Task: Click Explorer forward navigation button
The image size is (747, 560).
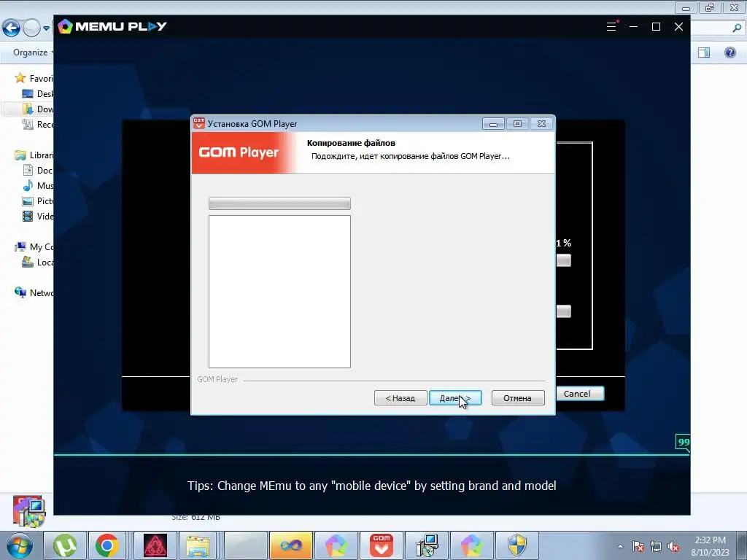Action: click(31, 28)
